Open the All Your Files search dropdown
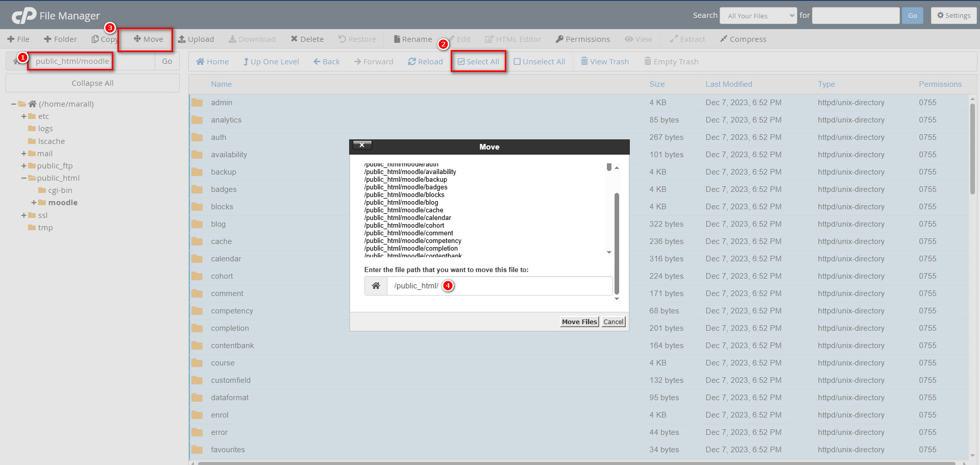The image size is (980, 465). pyautogui.click(x=758, y=15)
